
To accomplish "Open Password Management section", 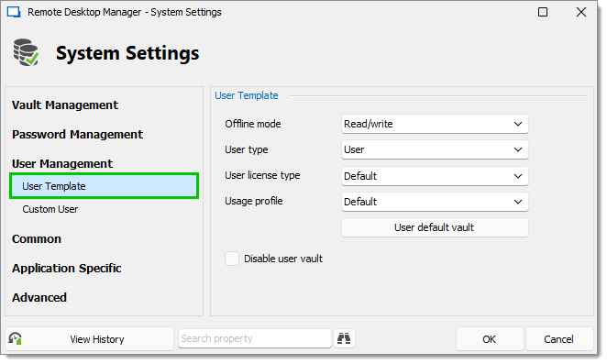I will [77, 135].
